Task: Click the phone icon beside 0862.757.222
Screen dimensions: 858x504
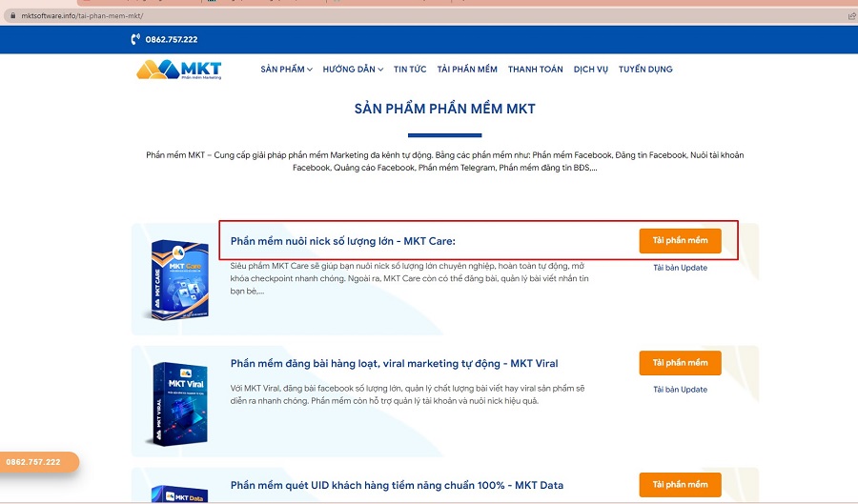Action: tap(135, 39)
